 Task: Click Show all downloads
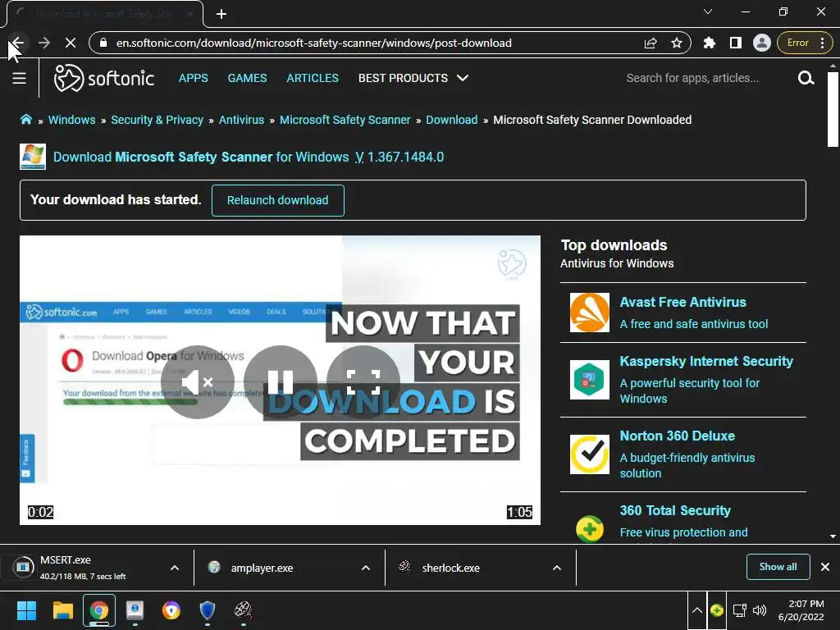tap(778, 567)
